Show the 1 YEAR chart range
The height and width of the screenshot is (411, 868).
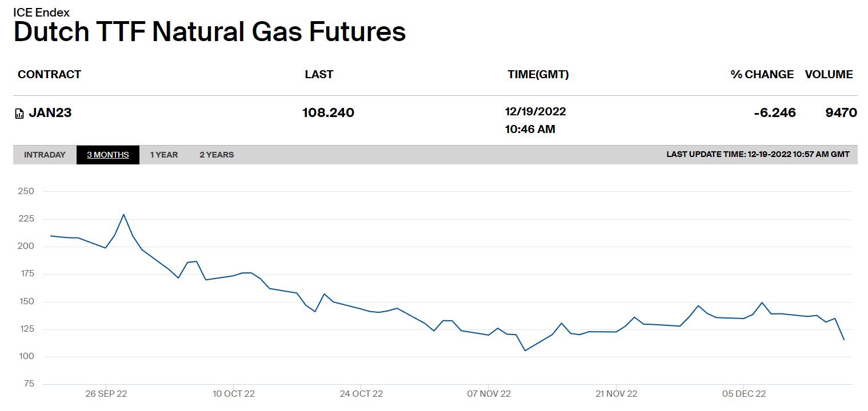(x=164, y=155)
